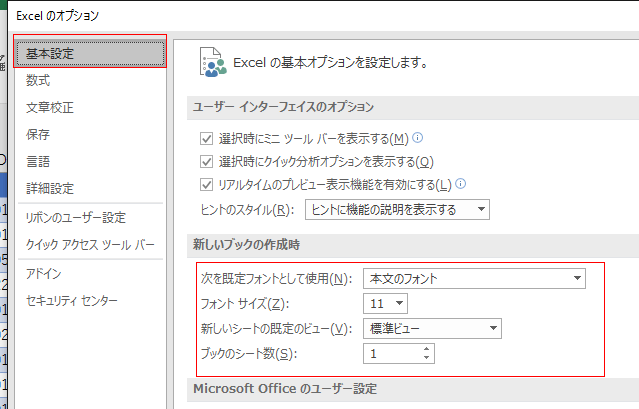639x409 pixels.
Task: Open the ヒントのスタイル dropdown
Action: (x=397, y=210)
